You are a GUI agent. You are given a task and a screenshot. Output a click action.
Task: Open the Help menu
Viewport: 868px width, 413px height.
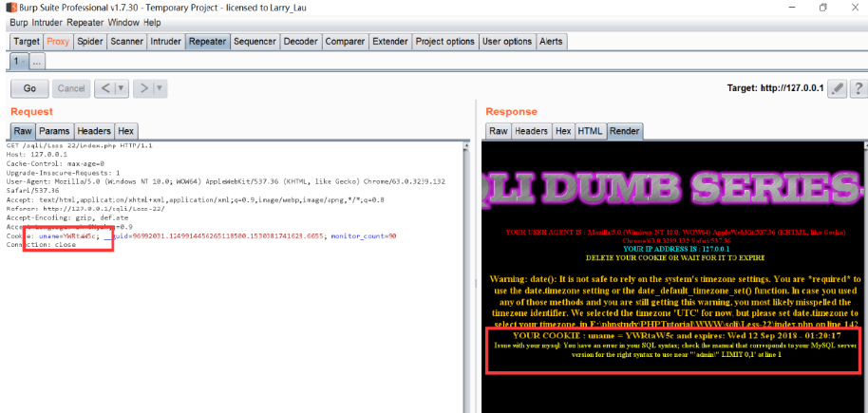[x=152, y=23]
